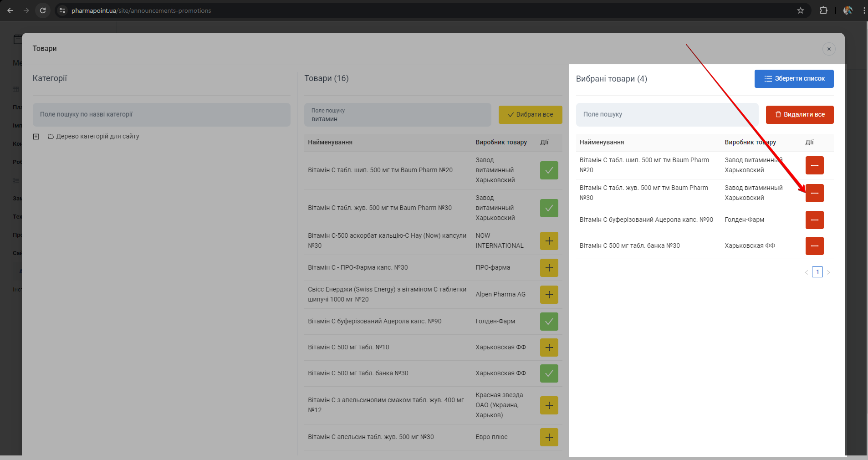The height and width of the screenshot is (460, 868).
Task: Click Зберегти список button
Action: (x=794, y=79)
